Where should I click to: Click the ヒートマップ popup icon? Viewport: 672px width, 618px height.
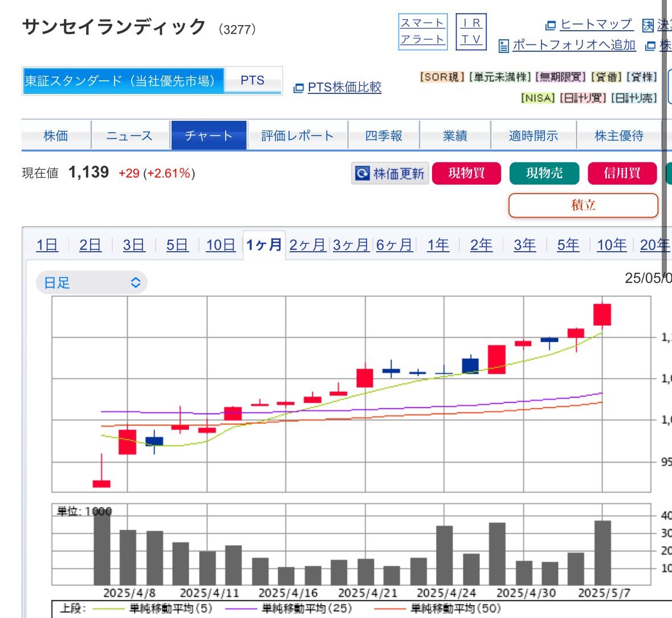[550, 26]
